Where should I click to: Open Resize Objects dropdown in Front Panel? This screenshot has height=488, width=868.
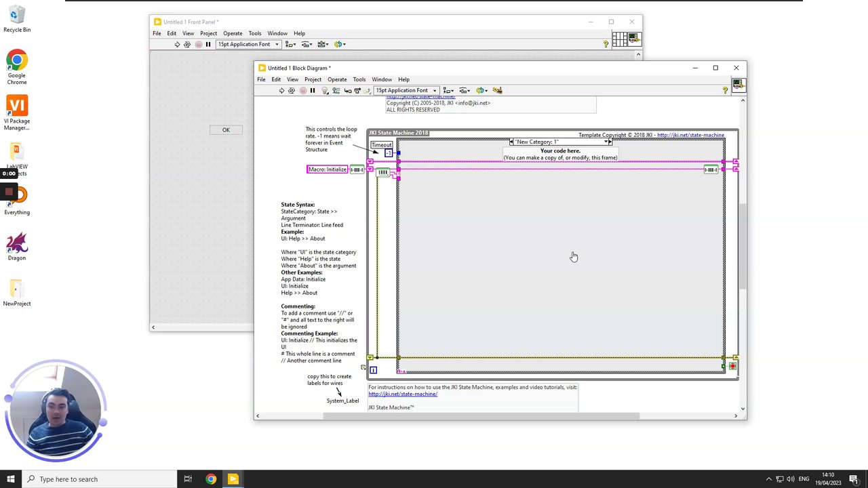(x=323, y=44)
